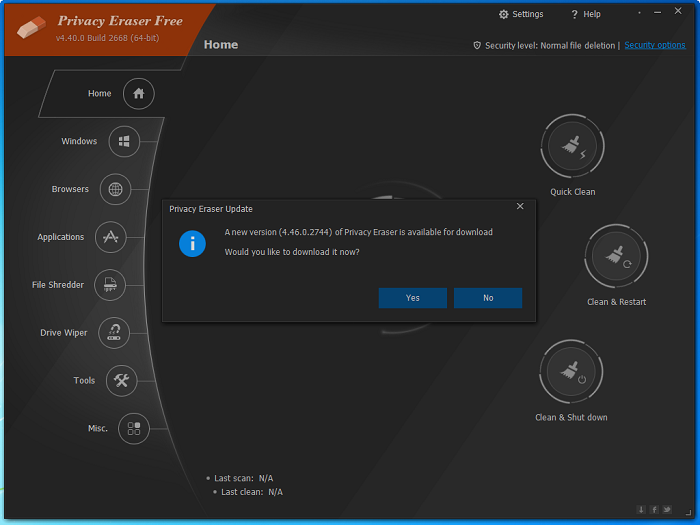Open the Facebook icon at bottom
This screenshot has height=525, width=700.
(x=654, y=509)
